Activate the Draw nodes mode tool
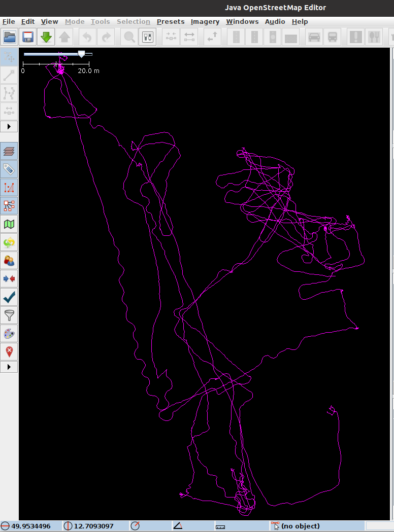The width and height of the screenshot is (394, 532). click(9, 75)
